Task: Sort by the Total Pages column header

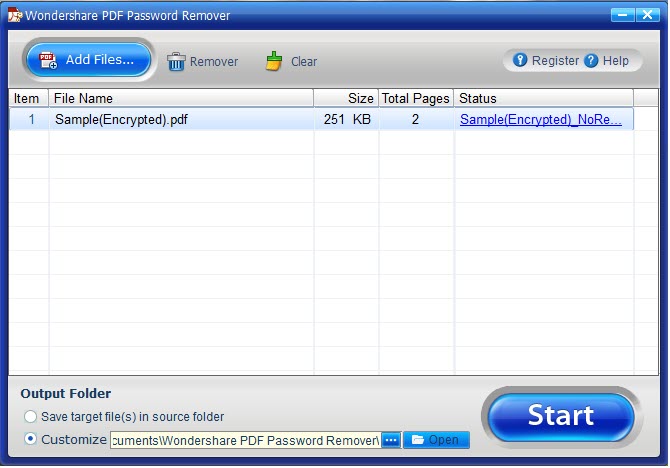Action: pos(416,98)
